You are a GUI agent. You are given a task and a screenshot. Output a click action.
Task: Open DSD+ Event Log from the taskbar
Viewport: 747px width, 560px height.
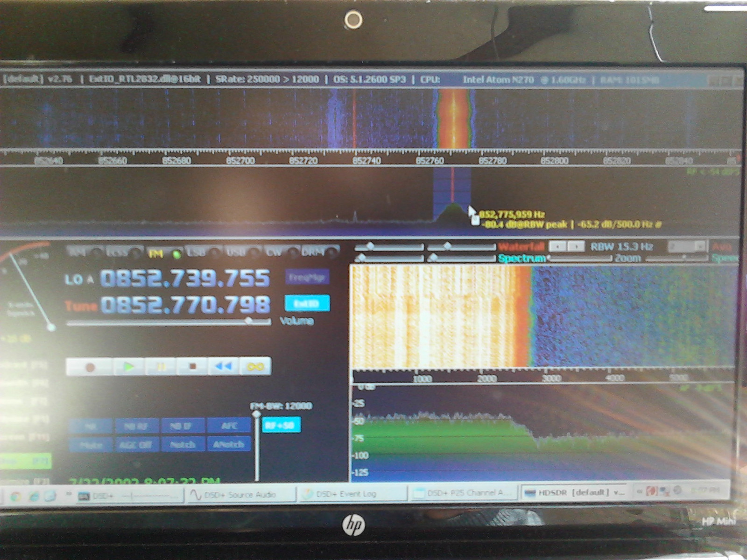tap(348, 493)
